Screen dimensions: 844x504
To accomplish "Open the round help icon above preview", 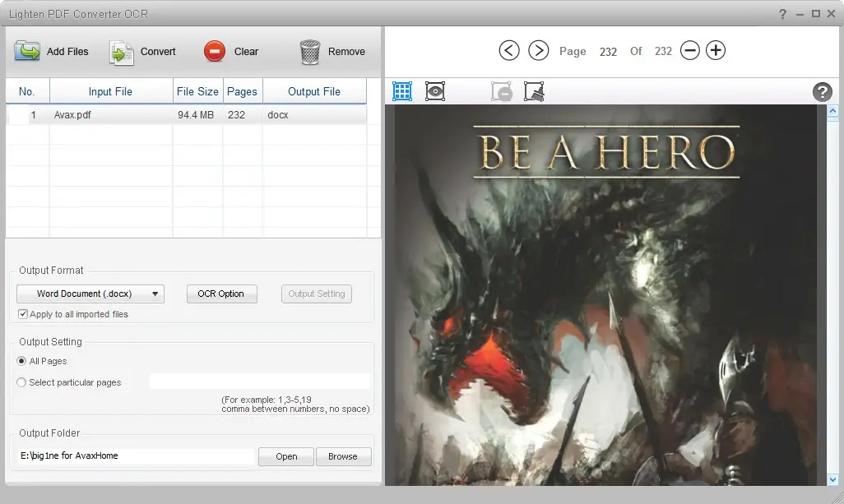I will (x=822, y=92).
